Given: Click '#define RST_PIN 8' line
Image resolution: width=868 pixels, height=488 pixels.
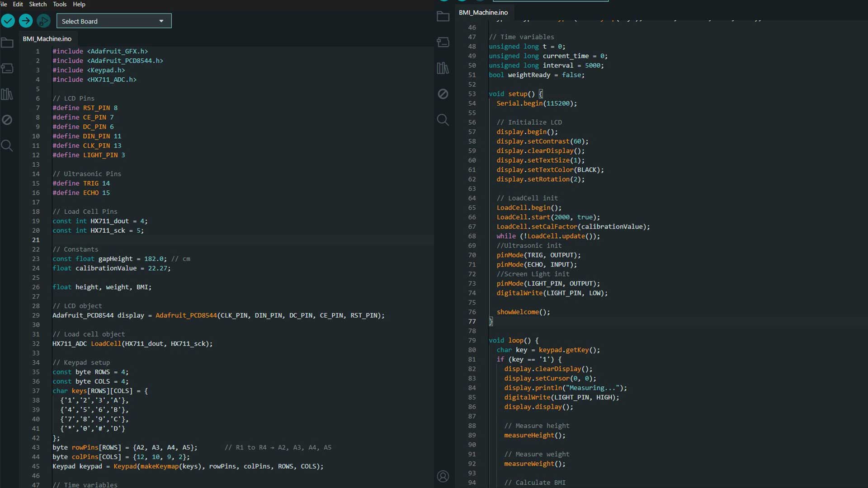Looking at the screenshot, I should click(85, 108).
